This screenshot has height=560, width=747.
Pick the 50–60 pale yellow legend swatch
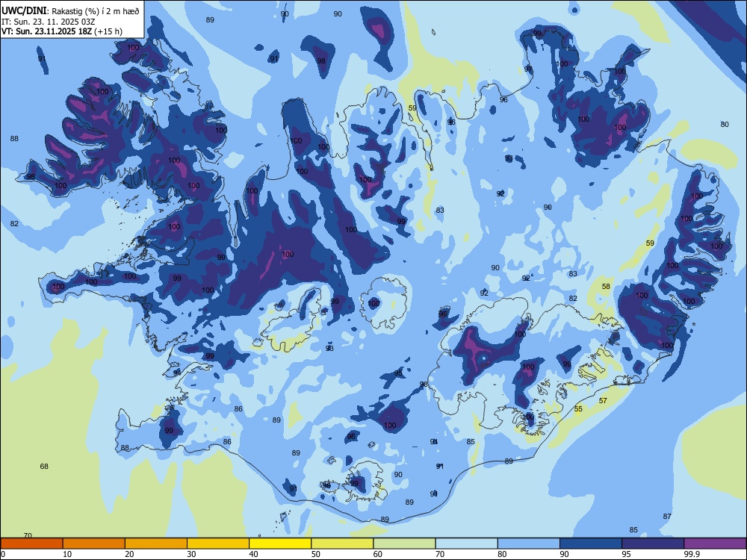coord(342,544)
